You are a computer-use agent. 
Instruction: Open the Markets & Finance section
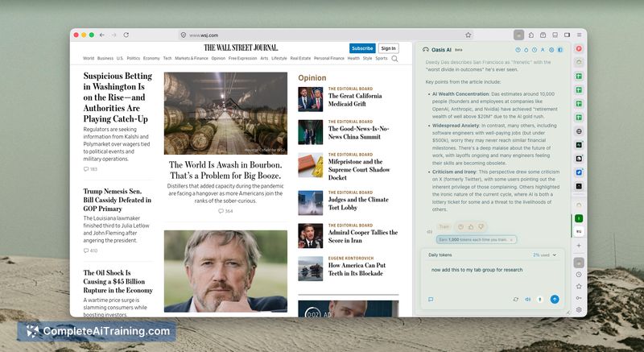tap(192, 58)
